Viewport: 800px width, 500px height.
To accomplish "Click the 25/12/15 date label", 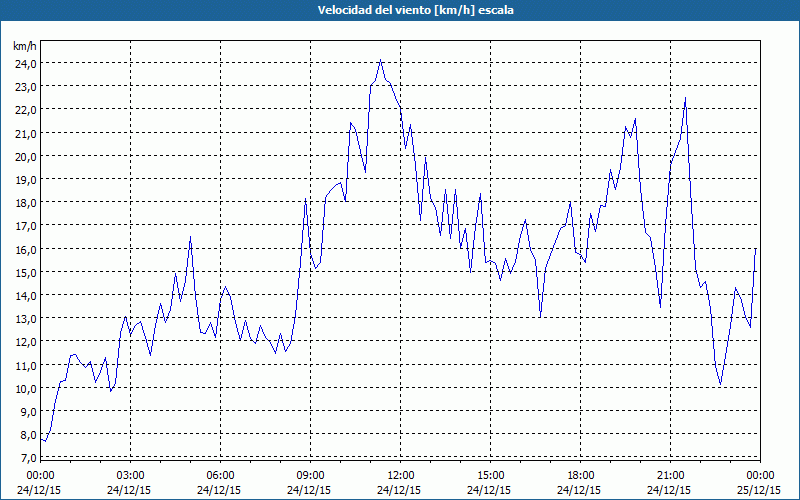I will point(759,490).
